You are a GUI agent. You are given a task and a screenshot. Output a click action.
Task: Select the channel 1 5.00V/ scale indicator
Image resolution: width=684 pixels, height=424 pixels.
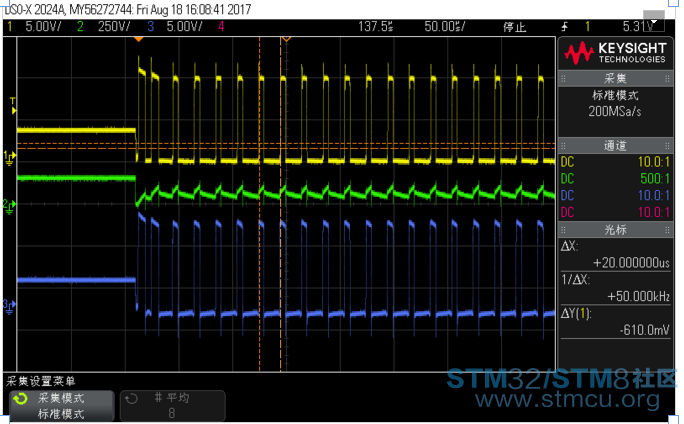(34, 27)
